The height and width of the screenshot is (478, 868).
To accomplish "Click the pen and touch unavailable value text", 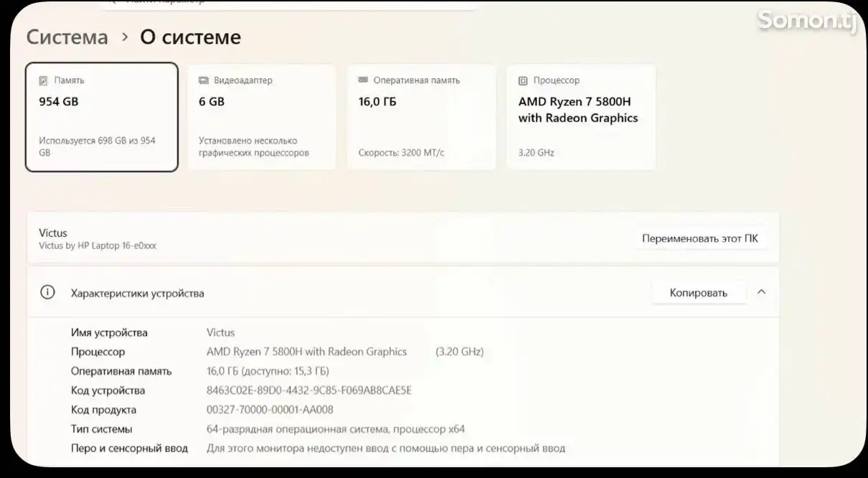I will pos(386,449).
